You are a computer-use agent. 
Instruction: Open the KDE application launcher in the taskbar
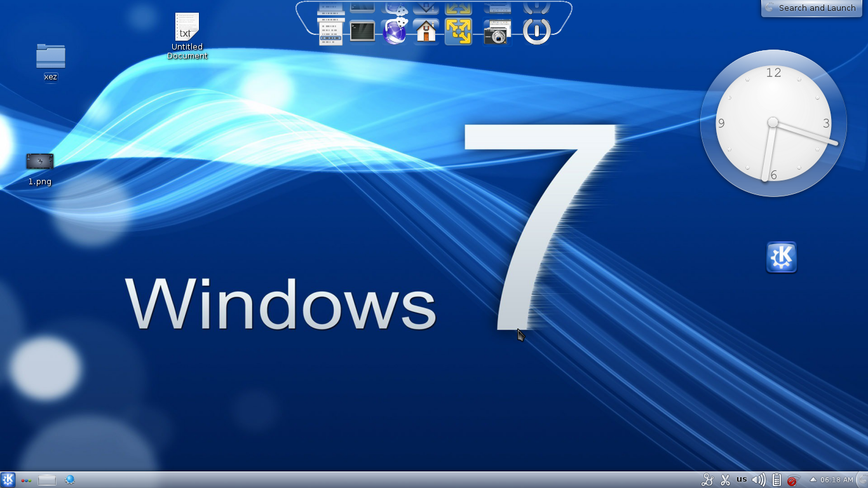point(8,480)
